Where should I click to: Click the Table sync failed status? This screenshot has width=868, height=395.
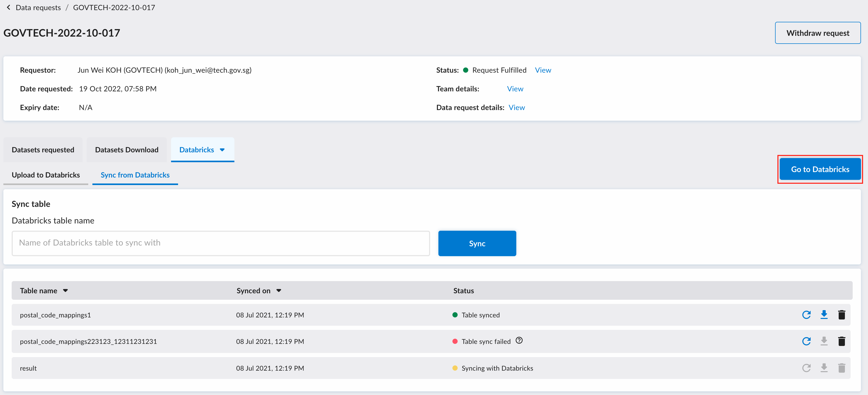486,342
